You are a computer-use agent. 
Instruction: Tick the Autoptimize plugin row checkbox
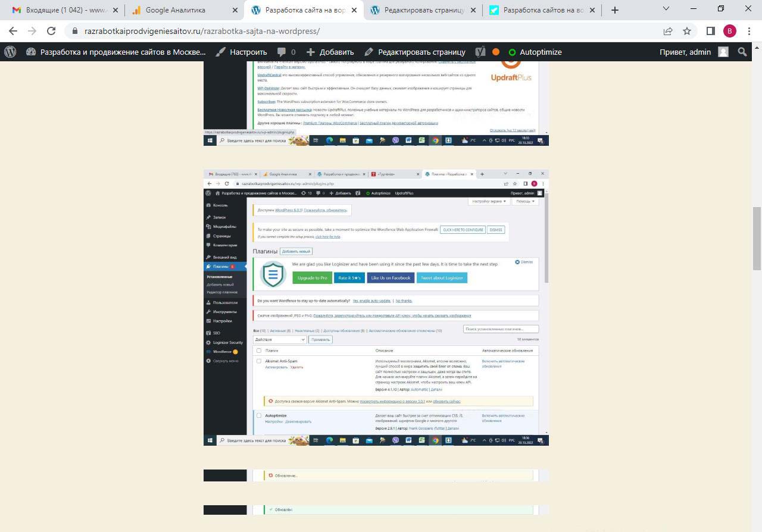click(x=258, y=415)
